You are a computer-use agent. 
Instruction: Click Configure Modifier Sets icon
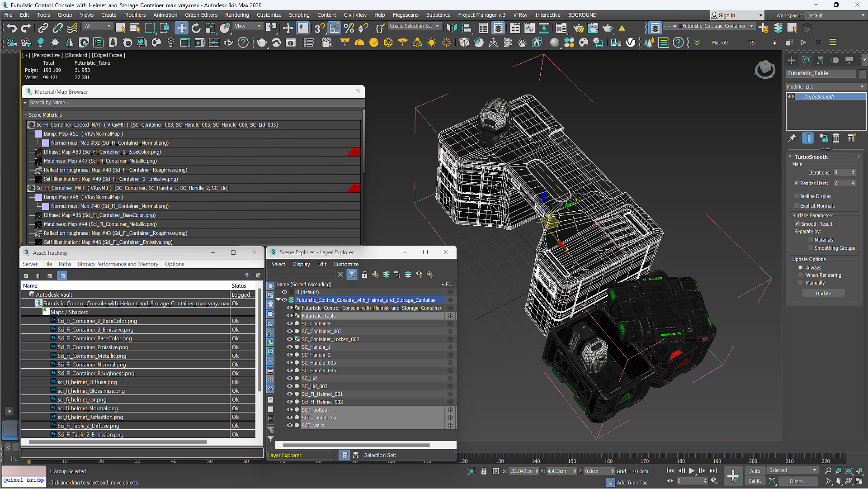click(852, 138)
